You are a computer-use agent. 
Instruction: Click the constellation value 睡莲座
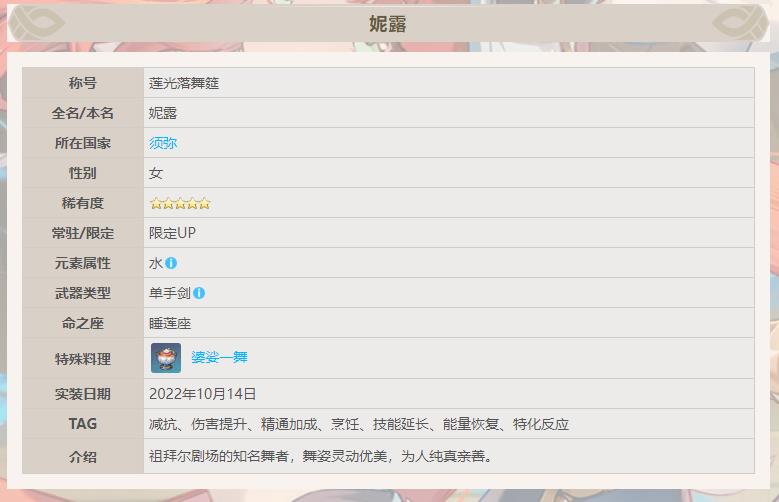[170, 324]
